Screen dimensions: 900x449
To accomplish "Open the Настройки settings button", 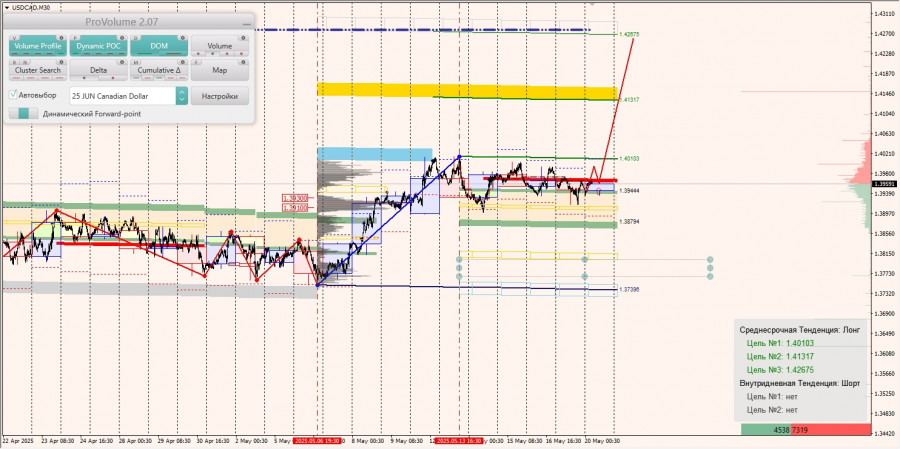I will click(220, 96).
